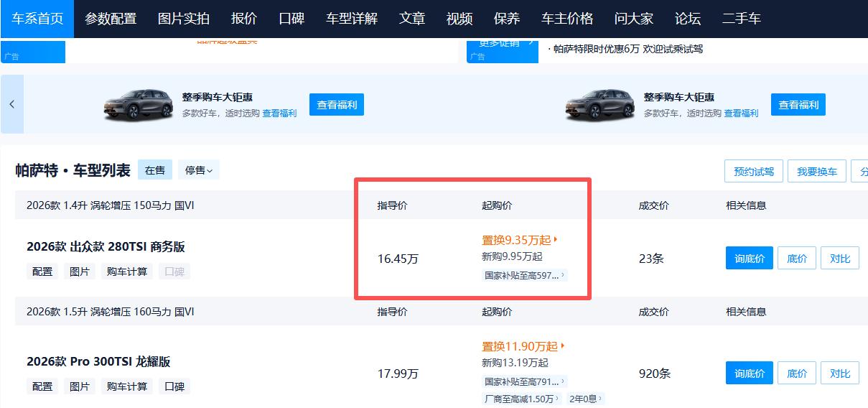Open the 23条 成交价 link
This screenshot has height=408, width=868.
pos(651,259)
